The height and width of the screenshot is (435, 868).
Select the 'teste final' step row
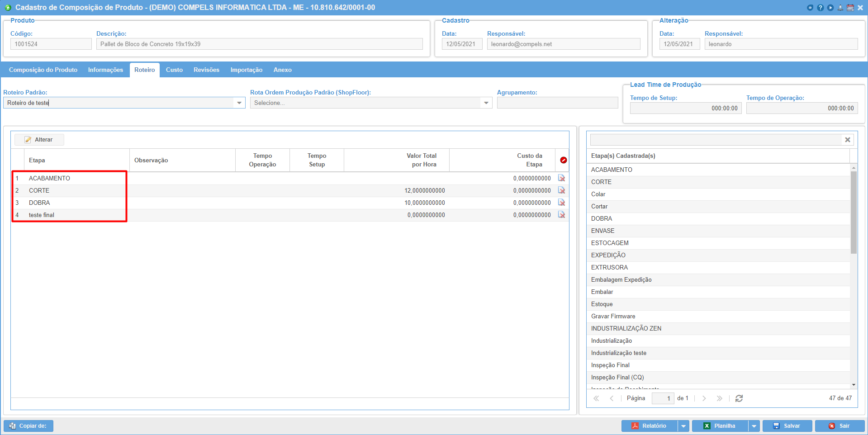pyautogui.click(x=290, y=215)
